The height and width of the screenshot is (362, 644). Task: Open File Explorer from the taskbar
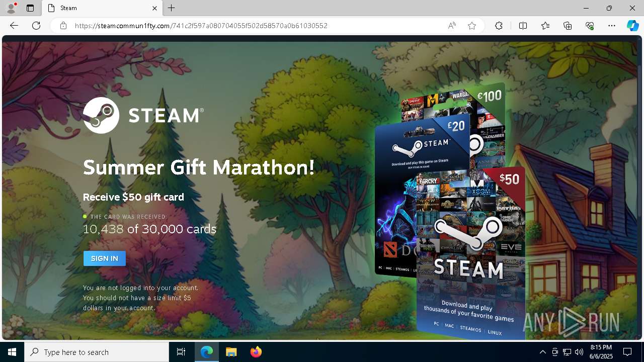(x=231, y=352)
